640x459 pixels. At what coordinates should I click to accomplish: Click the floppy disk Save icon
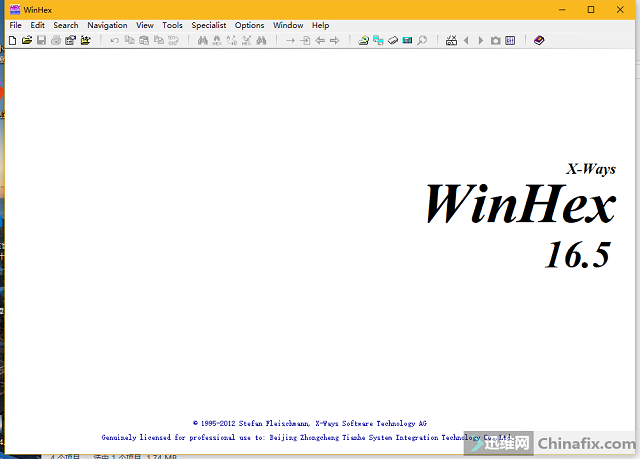pyautogui.click(x=41, y=40)
